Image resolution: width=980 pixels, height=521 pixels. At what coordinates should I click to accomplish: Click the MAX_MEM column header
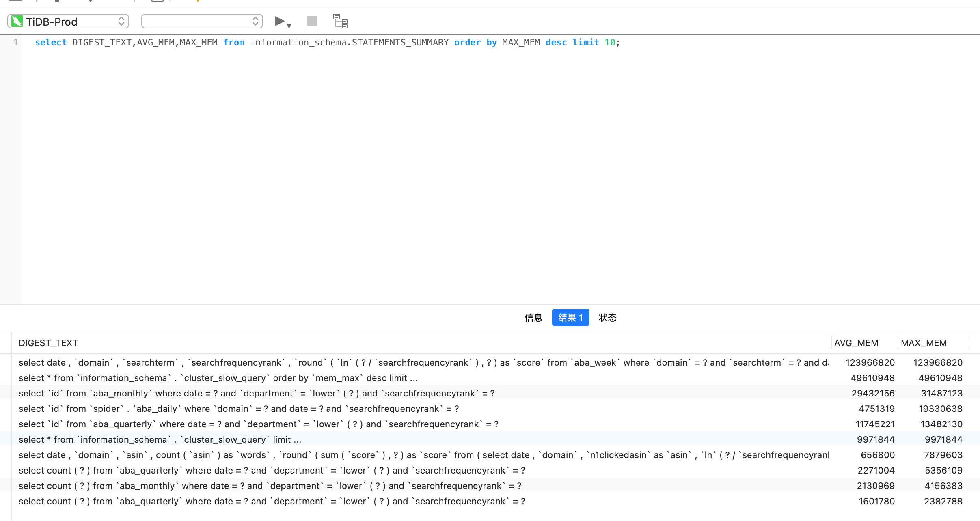[x=924, y=343]
